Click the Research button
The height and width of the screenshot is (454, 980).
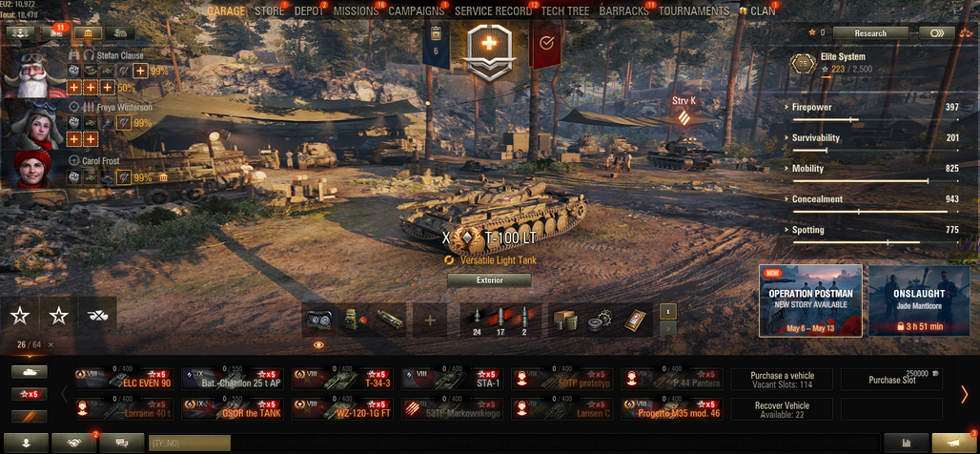(870, 33)
